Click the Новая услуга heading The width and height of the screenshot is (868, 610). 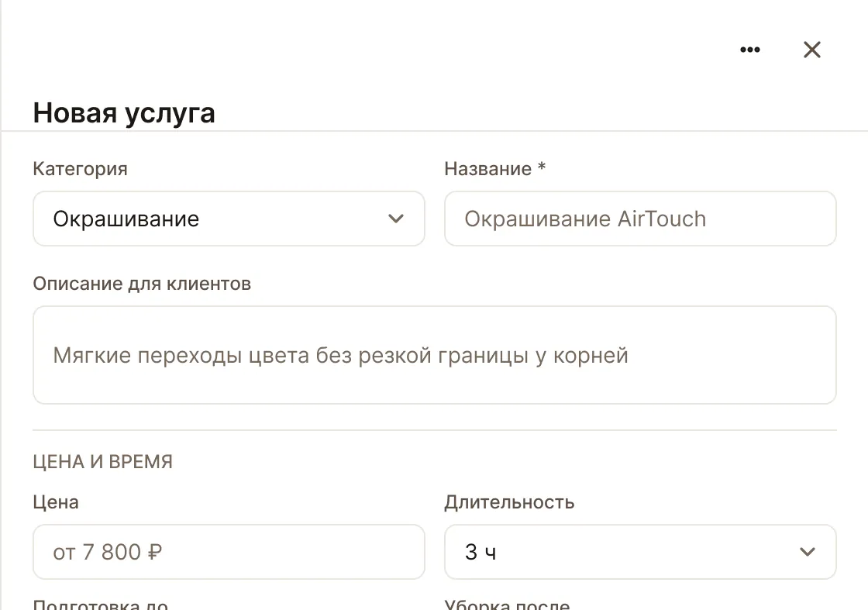pos(124,113)
